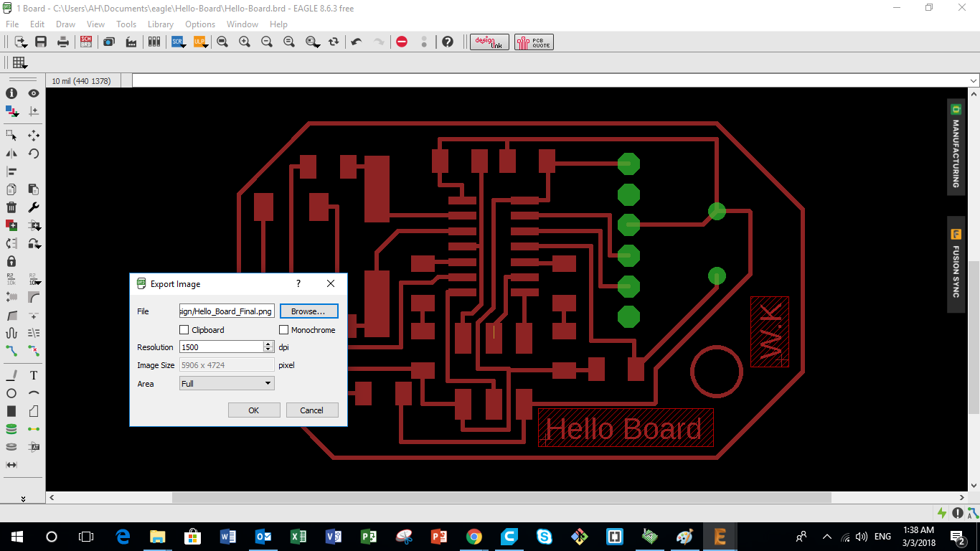Click the Print icon in toolbar
This screenshot has width=980, height=551.
(x=63, y=42)
